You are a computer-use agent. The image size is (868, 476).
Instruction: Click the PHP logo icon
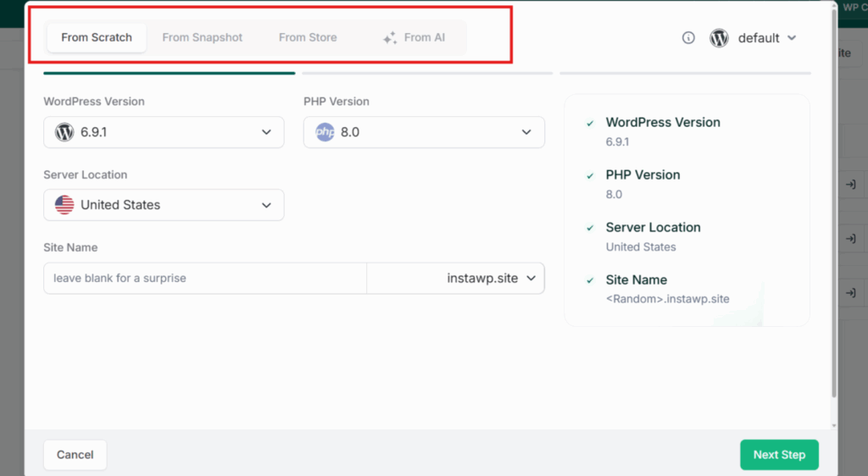[x=325, y=132]
